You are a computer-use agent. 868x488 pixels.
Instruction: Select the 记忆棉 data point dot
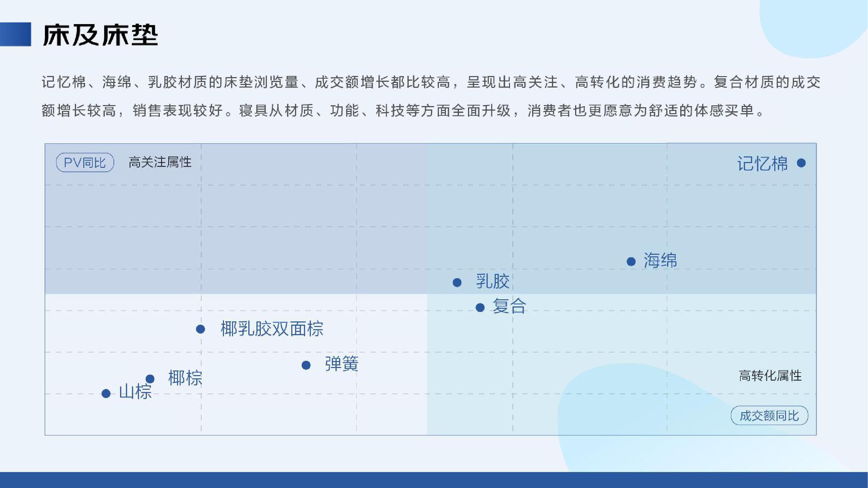pos(801,163)
